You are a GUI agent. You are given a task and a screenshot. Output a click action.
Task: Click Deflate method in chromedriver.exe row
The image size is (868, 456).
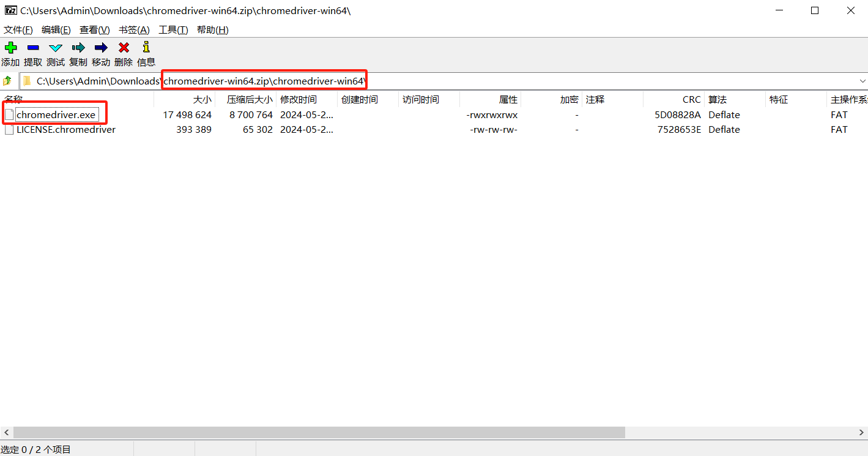coord(724,115)
